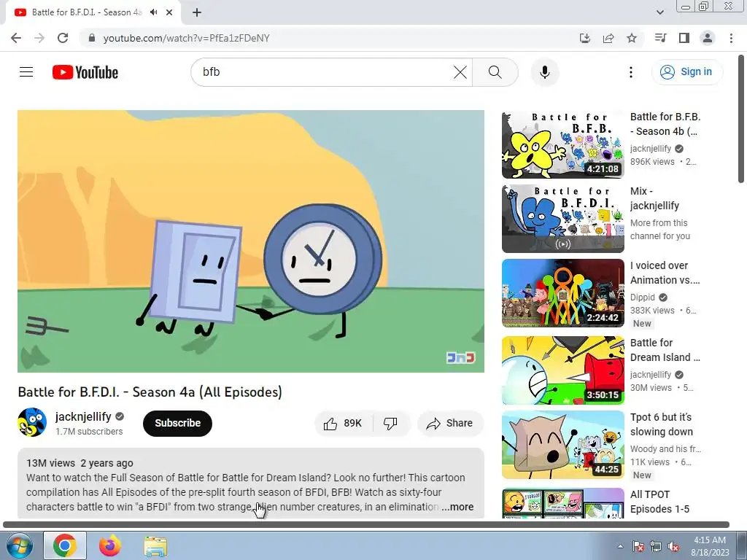Viewport: 747px width, 560px height.
Task: Open File Explorer from the taskbar
Action: coord(155,546)
